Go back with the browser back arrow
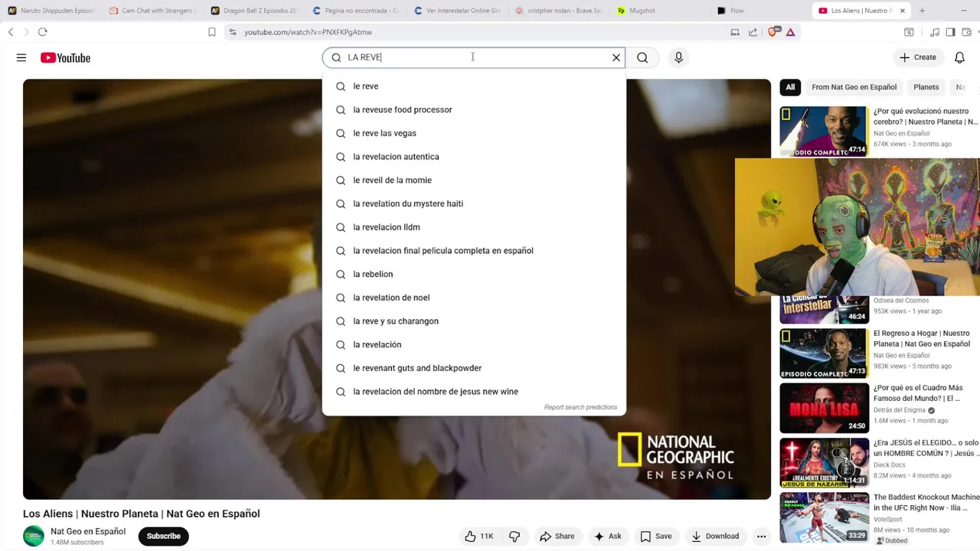The image size is (980, 551). pos(11,32)
